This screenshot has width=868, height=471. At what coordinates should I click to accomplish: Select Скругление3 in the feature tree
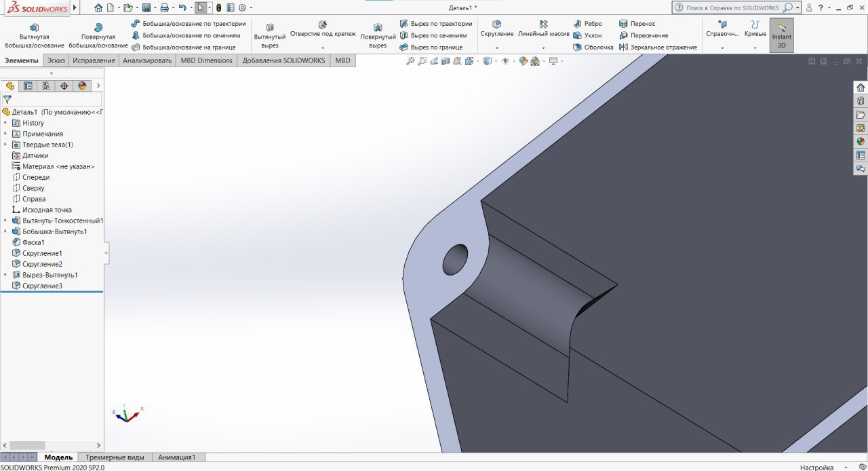pos(42,286)
